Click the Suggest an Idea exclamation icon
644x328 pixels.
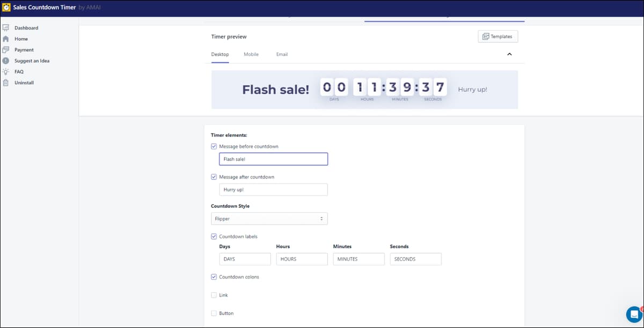click(5, 61)
